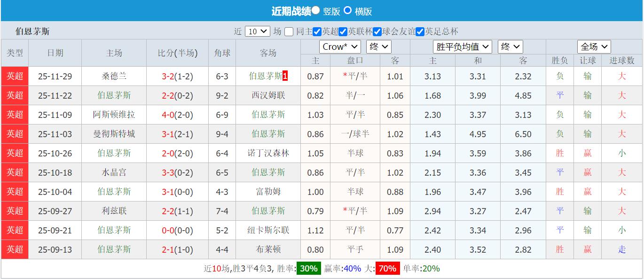
Task: Click the 英超 tag on the top row
Action: click(x=15, y=76)
